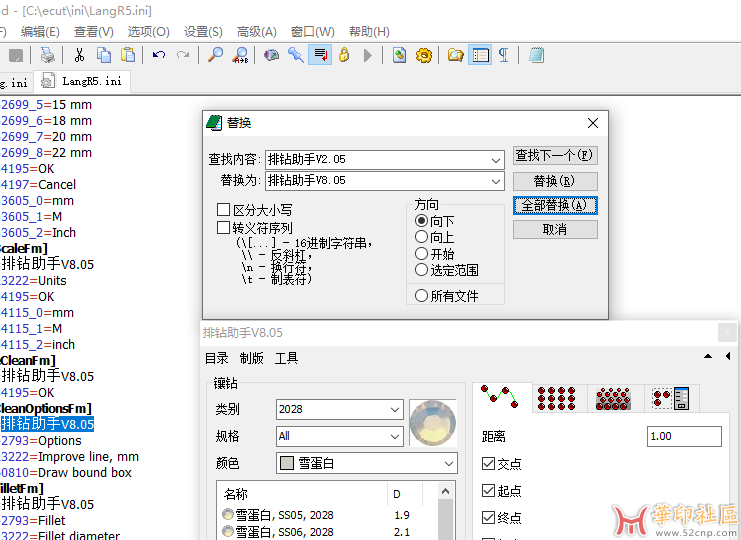Toggle the pilcrow show-symbols icon
741x540 pixels.
tap(504, 55)
